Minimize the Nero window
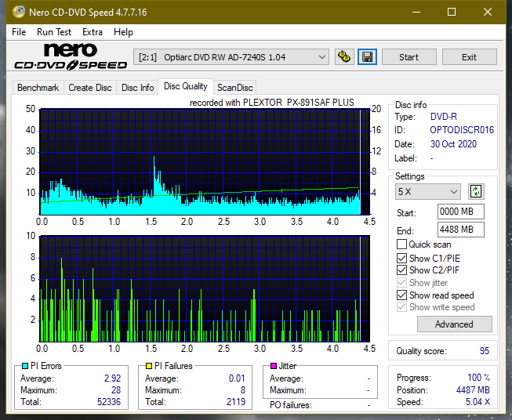The width and height of the screenshot is (512, 420). coord(416,12)
